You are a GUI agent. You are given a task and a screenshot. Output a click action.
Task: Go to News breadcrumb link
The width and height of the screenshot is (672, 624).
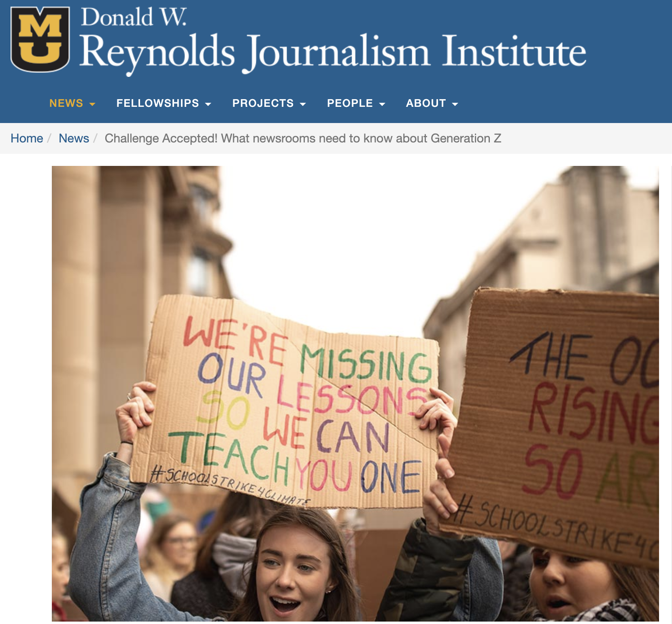coord(74,138)
